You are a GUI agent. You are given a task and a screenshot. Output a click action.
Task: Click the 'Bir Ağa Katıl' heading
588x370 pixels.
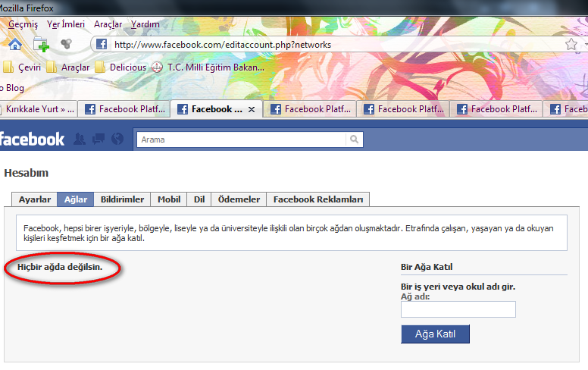(427, 267)
